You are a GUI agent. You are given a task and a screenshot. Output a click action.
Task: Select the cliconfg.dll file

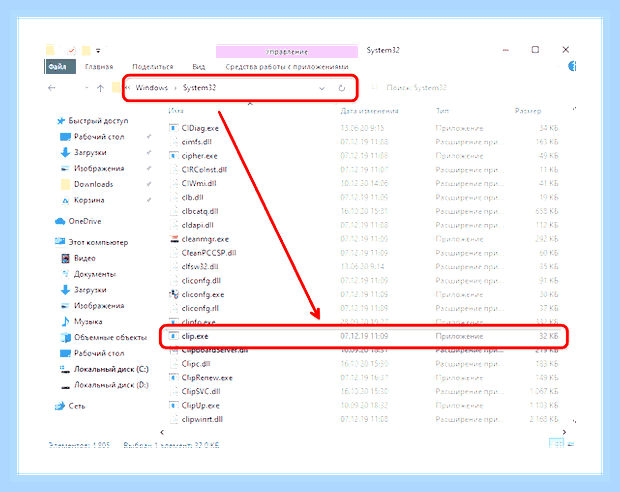coord(201,281)
